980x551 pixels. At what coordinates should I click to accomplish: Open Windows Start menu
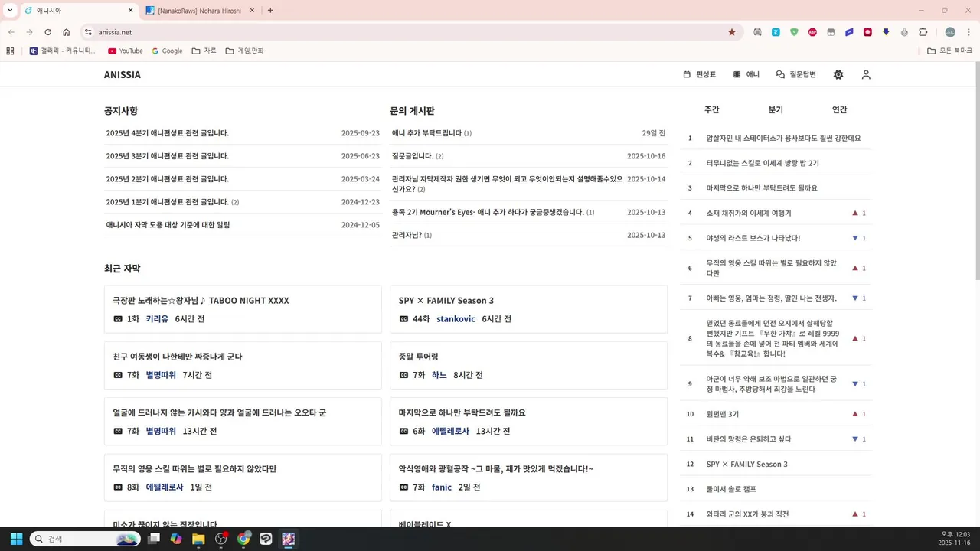point(16,539)
